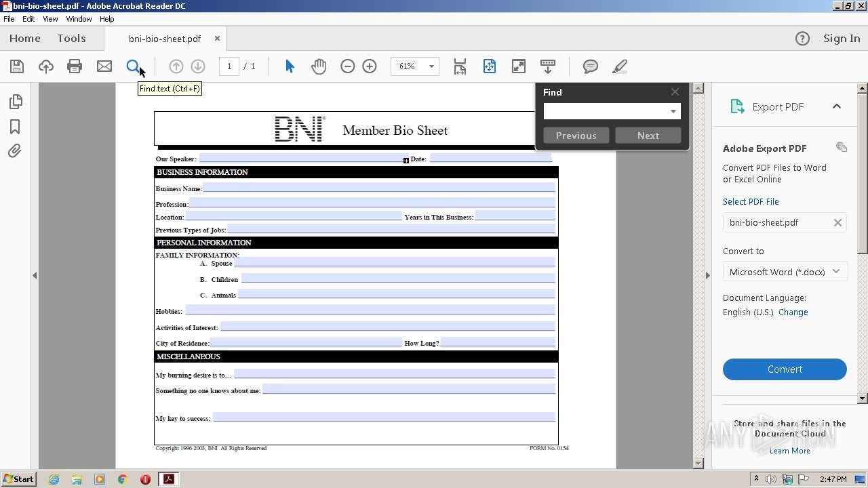Click the Learn More link
Image resolution: width=868 pixels, height=488 pixels.
coord(789,451)
